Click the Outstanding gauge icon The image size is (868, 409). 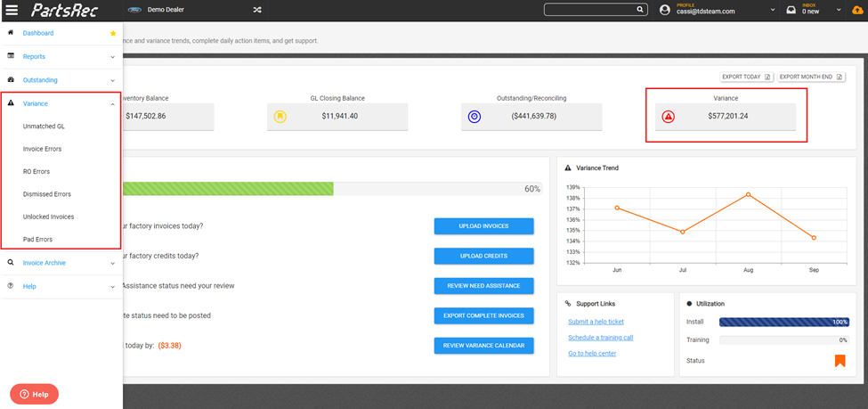(x=11, y=80)
